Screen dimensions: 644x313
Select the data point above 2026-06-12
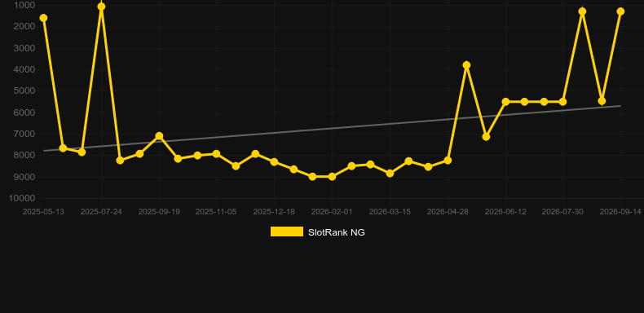[505, 101]
